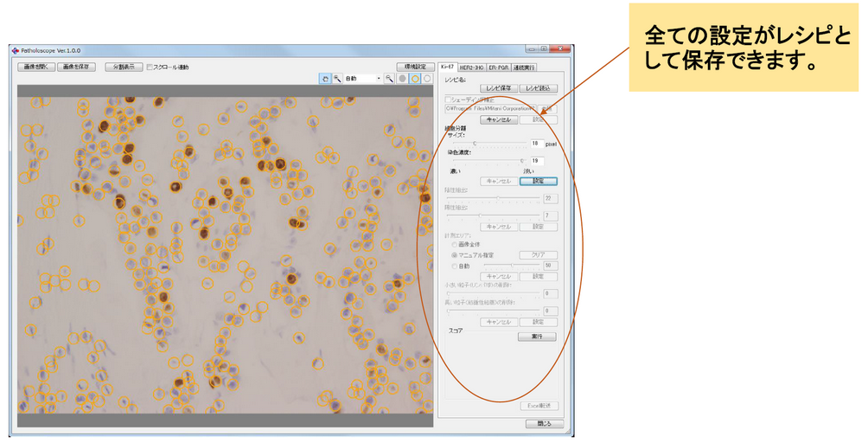The width and height of the screenshot is (868, 443).
Task: Select the 画像全体 radio button
Action: pos(455,244)
